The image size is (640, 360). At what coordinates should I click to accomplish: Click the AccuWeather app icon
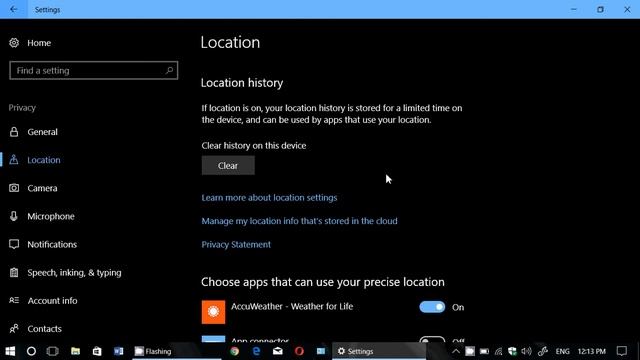[x=213, y=312]
